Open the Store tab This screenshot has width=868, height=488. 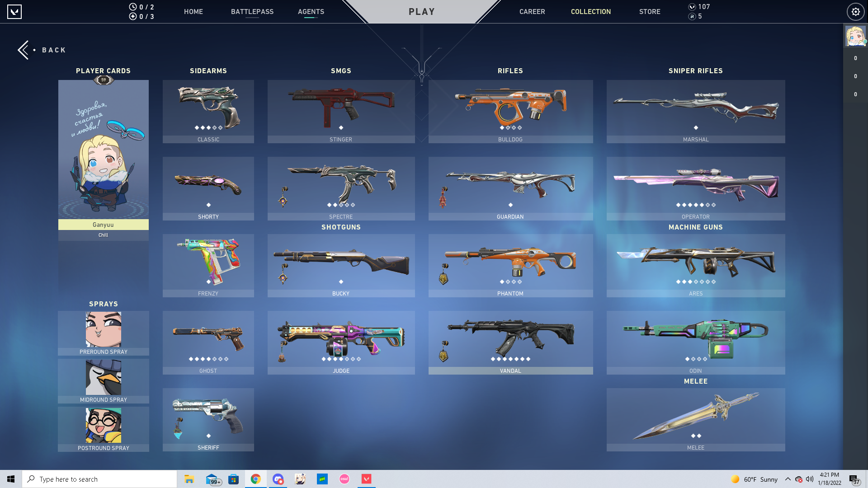(x=650, y=12)
